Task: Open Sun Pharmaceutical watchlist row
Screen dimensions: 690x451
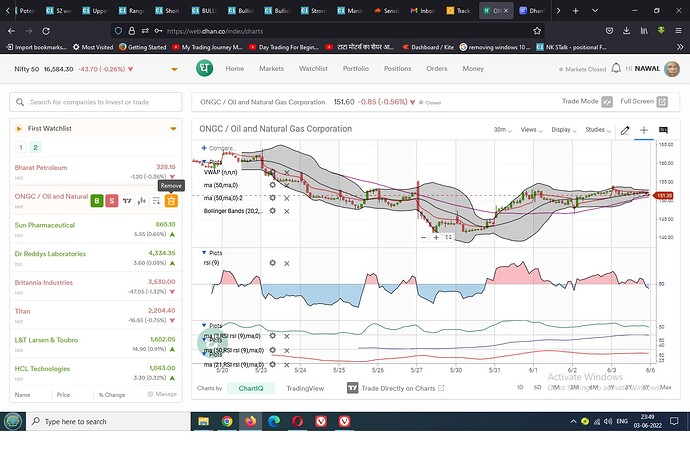Action: click(x=95, y=229)
